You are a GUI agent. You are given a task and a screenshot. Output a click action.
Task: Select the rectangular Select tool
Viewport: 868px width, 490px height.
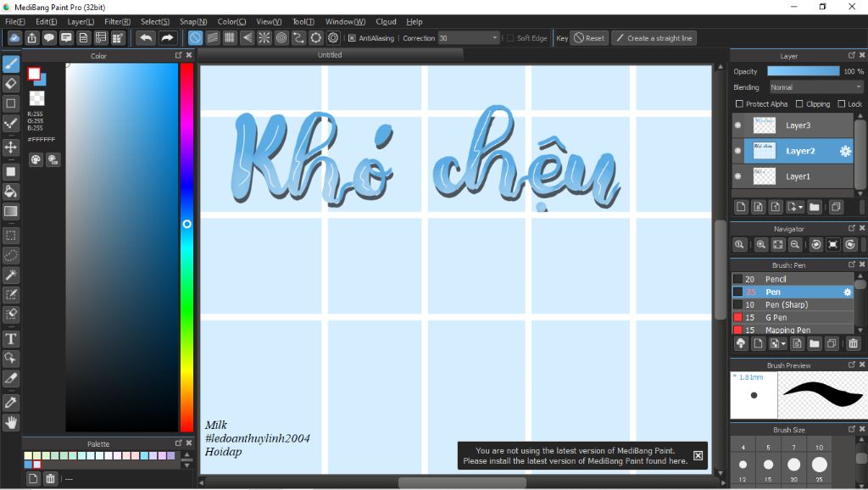point(10,236)
